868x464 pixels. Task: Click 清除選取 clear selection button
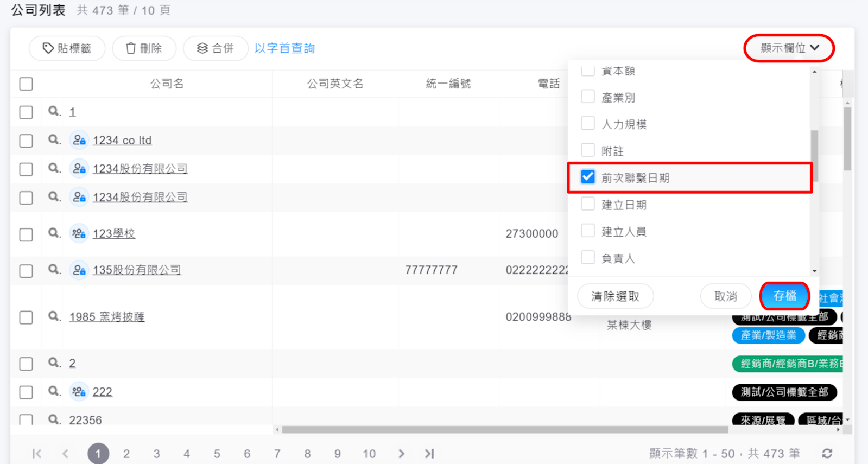pos(616,296)
